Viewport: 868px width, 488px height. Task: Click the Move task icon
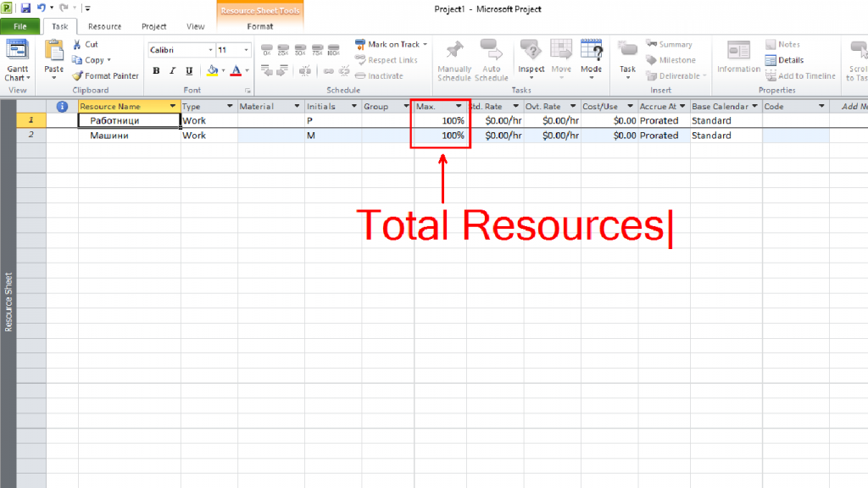(x=561, y=50)
